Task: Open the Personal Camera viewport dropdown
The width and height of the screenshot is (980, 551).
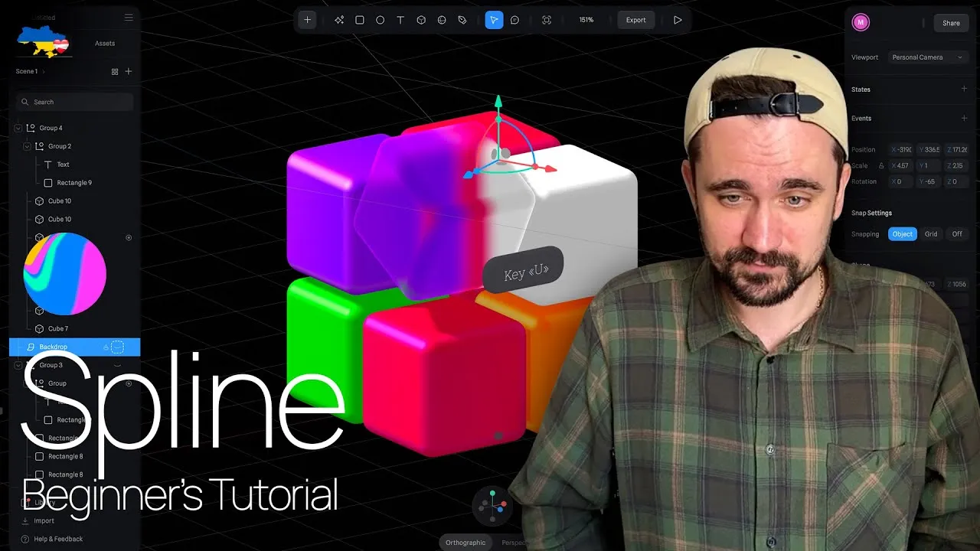Action: coord(929,57)
